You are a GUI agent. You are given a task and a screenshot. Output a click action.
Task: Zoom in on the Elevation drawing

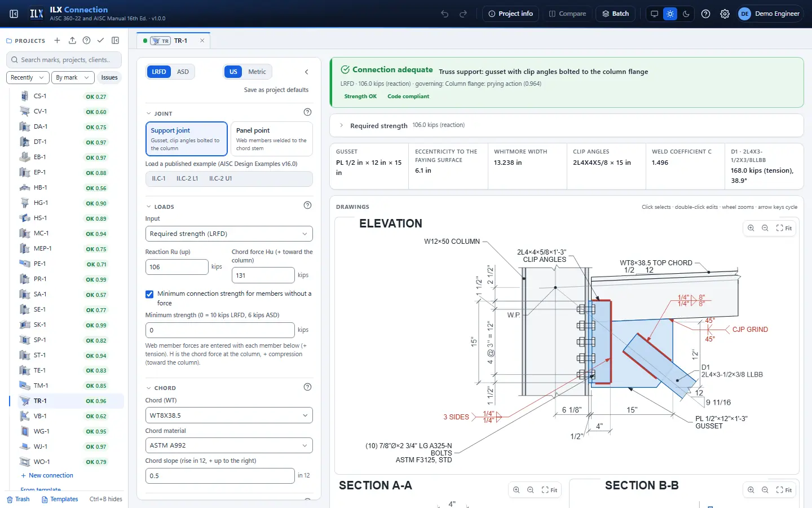tap(751, 228)
